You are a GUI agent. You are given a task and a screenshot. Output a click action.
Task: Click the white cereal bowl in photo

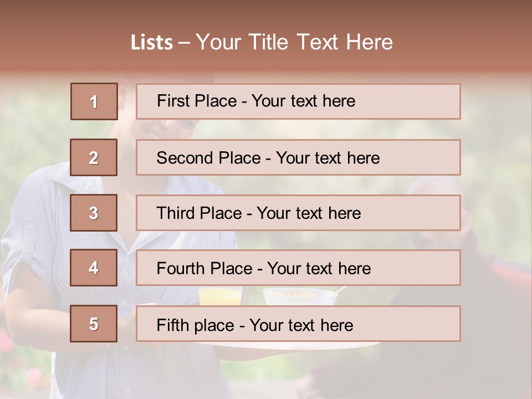(x=300, y=298)
